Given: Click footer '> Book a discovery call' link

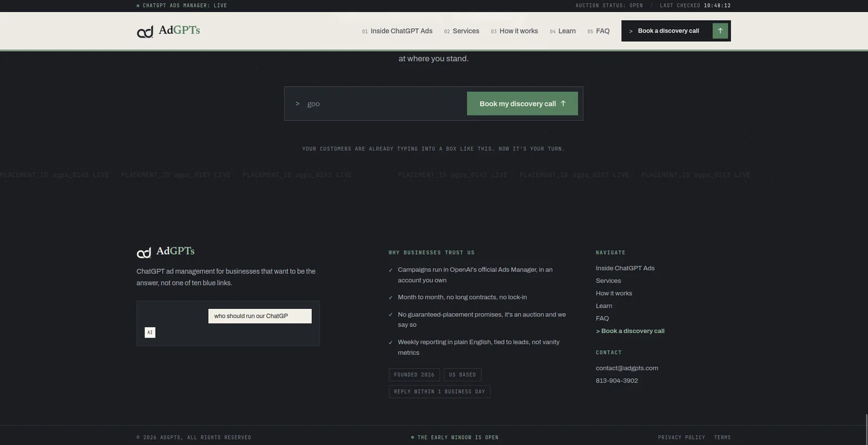Looking at the screenshot, I should (630, 330).
